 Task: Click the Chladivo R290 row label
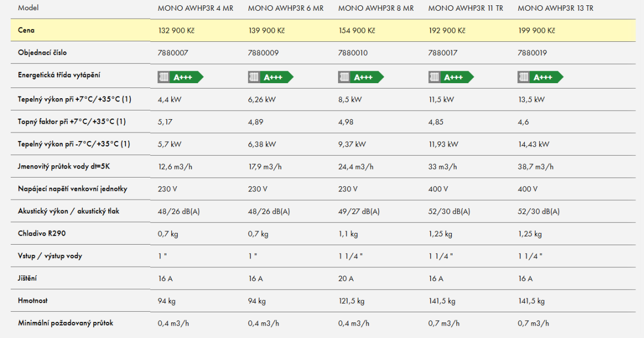coord(42,233)
